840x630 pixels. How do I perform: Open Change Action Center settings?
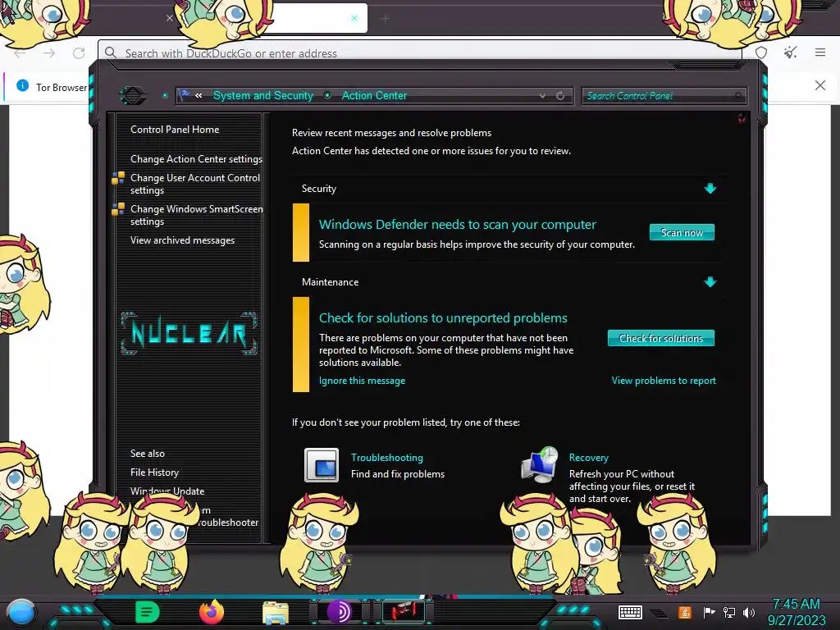196,159
